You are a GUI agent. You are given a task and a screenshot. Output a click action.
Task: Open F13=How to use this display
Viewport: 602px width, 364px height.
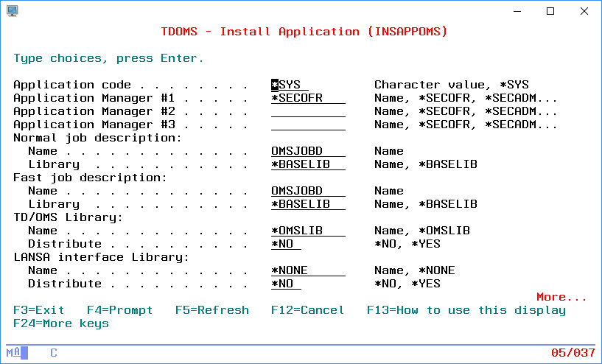pos(466,310)
